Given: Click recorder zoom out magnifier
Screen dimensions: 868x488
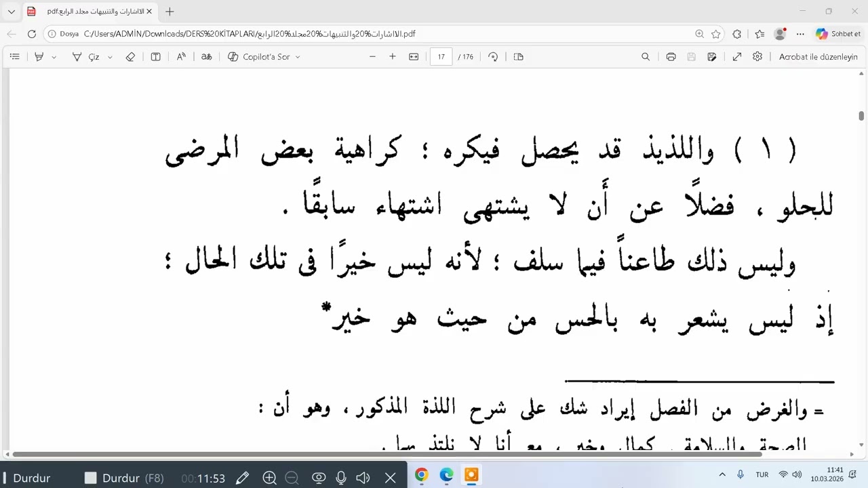Looking at the screenshot, I should tap(292, 478).
